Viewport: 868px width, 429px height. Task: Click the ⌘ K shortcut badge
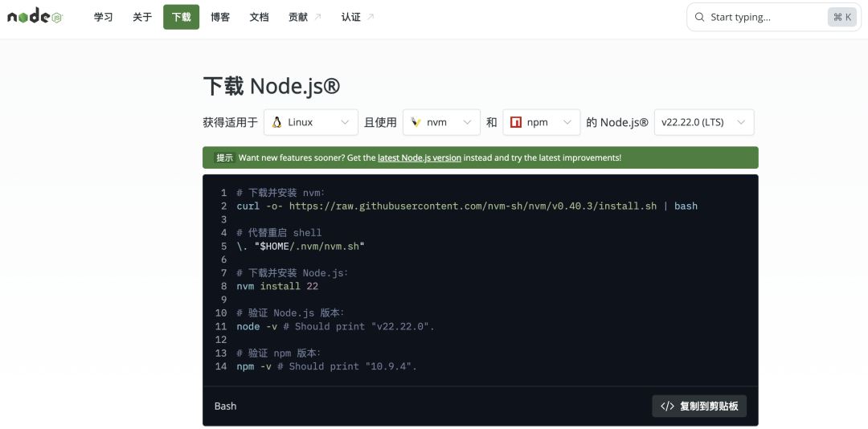point(842,17)
